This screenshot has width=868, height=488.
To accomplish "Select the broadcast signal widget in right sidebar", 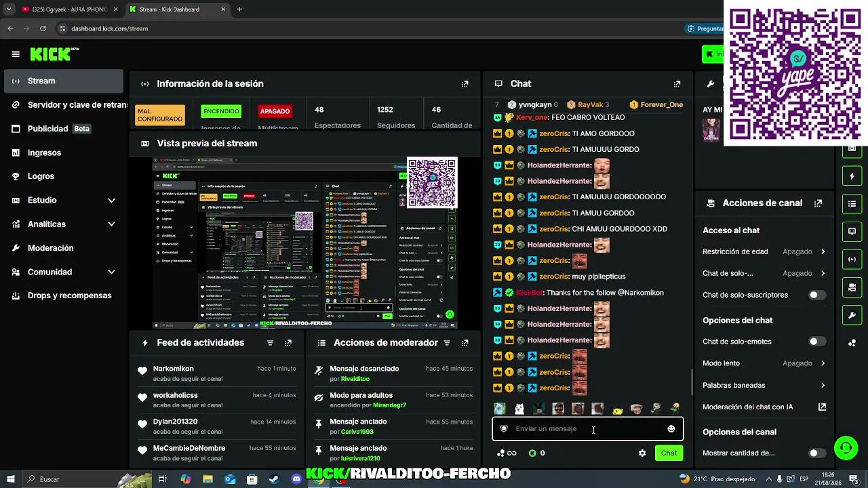I will (852, 259).
